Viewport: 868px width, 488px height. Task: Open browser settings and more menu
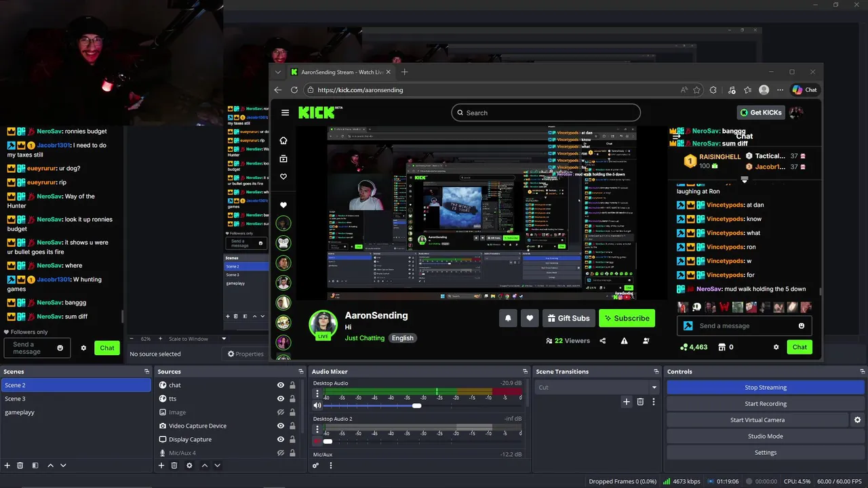pyautogui.click(x=780, y=89)
